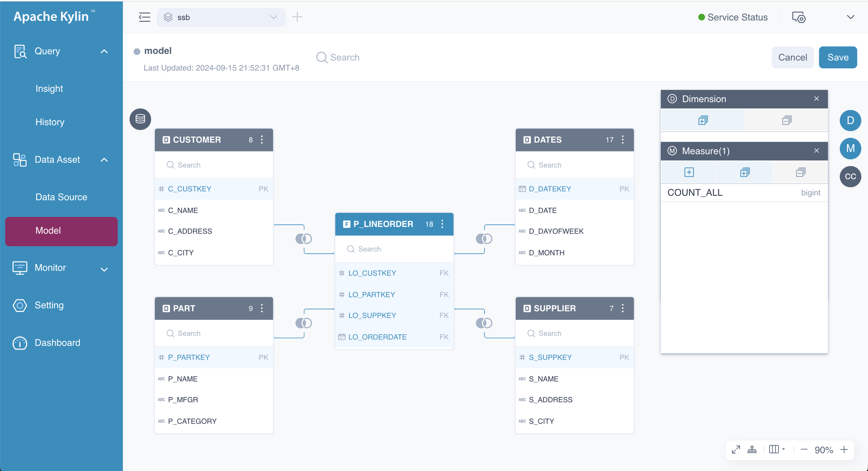Zoom in canvas with plus control
The height and width of the screenshot is (471, 868).
click(844, 450)
